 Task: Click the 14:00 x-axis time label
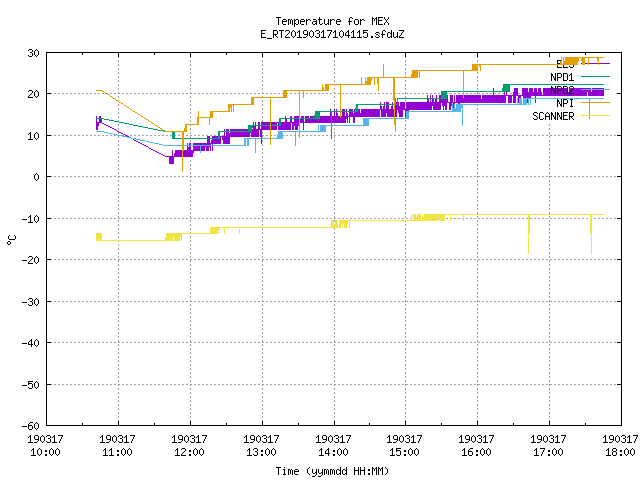tap(333, 452)
